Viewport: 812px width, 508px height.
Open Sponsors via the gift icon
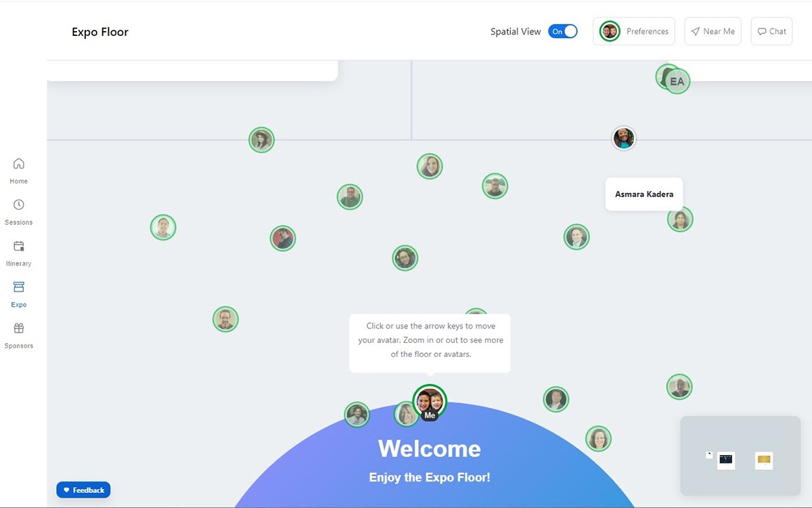pos(18,334)
